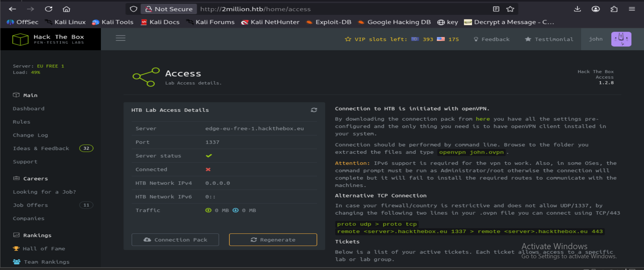
Task: Open the browser extensions menu
Action: 614,9
